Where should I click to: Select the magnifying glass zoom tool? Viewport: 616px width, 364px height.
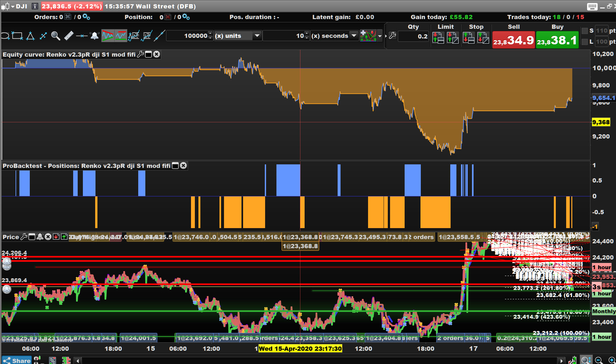click(56, 36)
